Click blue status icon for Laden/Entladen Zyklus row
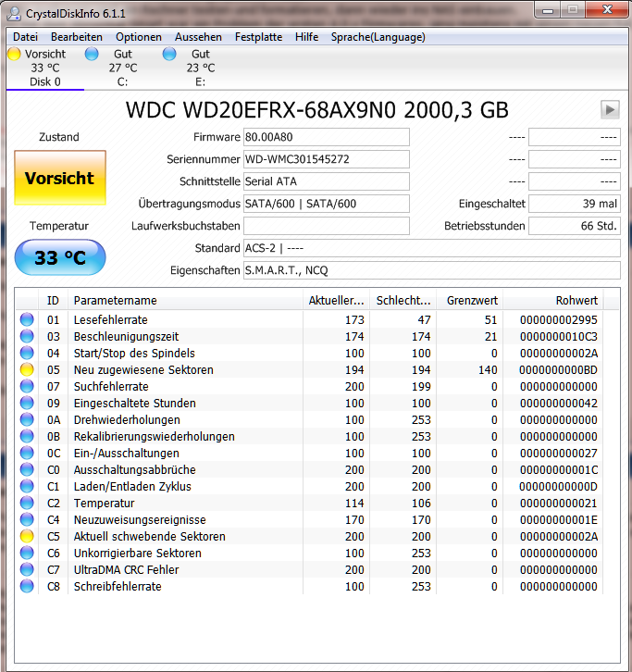The width and height of the screenshot is (632, 672). 27,487
